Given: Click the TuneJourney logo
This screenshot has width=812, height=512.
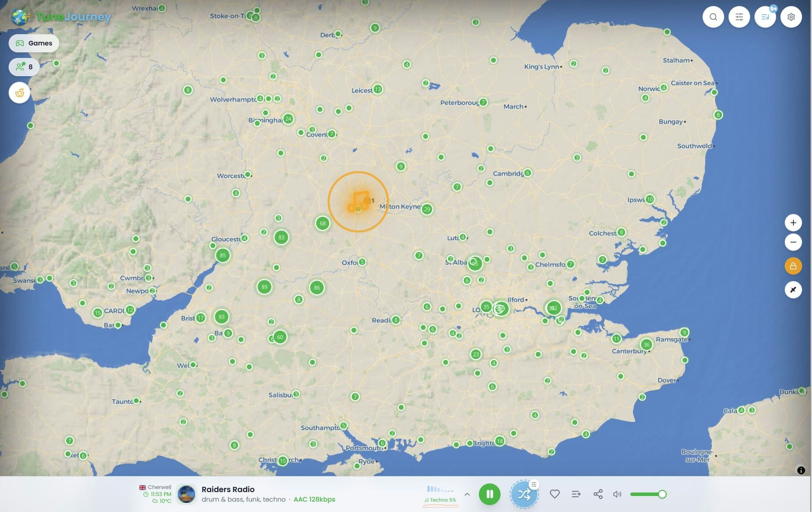Looking at the screenshot, I should coord(61,17).
